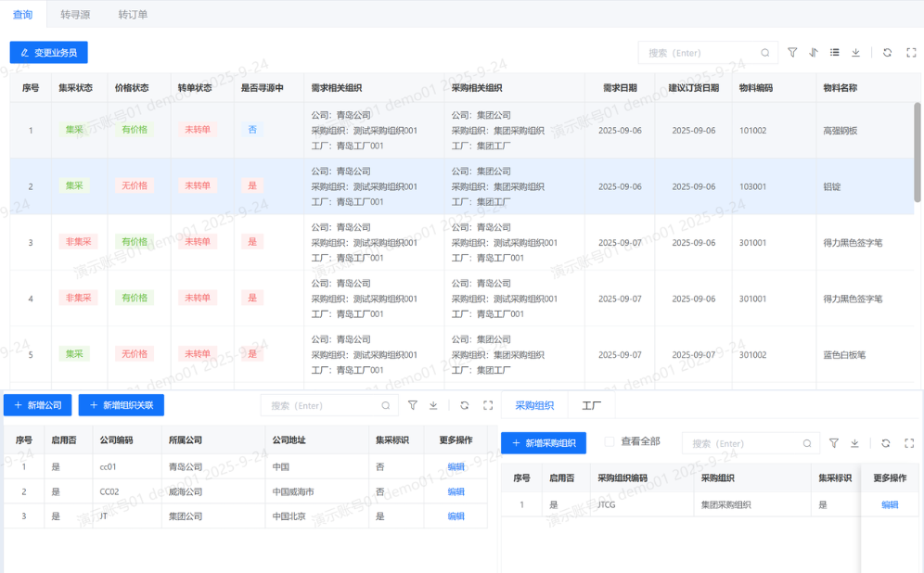
Task: Click the export icon in the company panel toolbar
Action: (433, 405)
